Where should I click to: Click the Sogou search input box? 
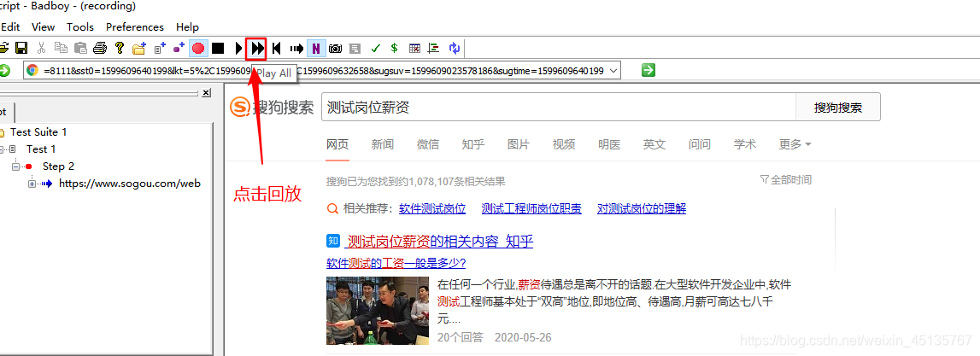[558, 108]
